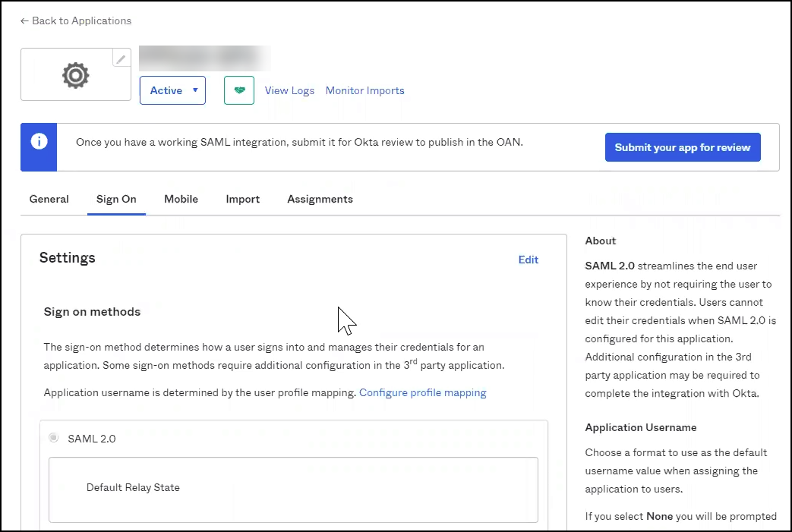
Task: Open the Assignments tab
Action: pyautogui.click(x=320, y=199)
